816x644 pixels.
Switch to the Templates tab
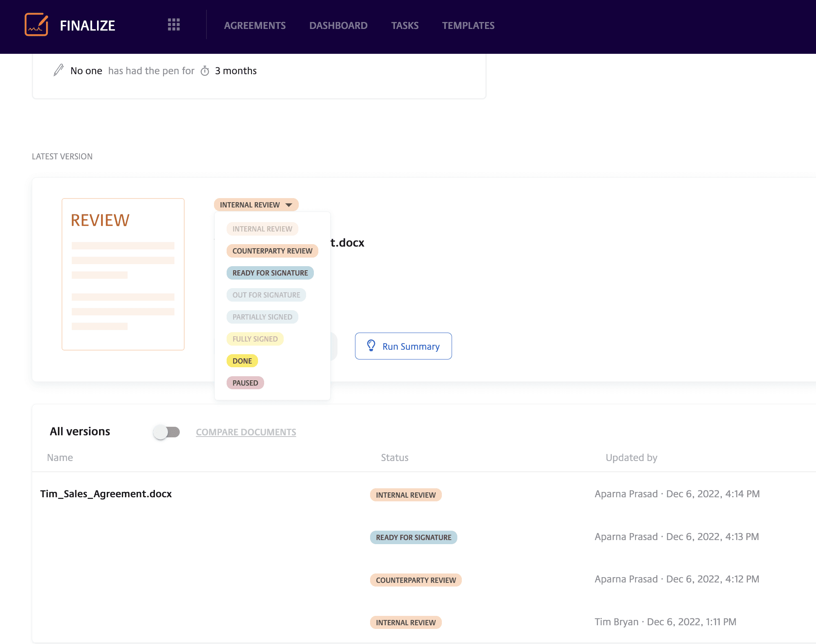(x=468, y=25)
